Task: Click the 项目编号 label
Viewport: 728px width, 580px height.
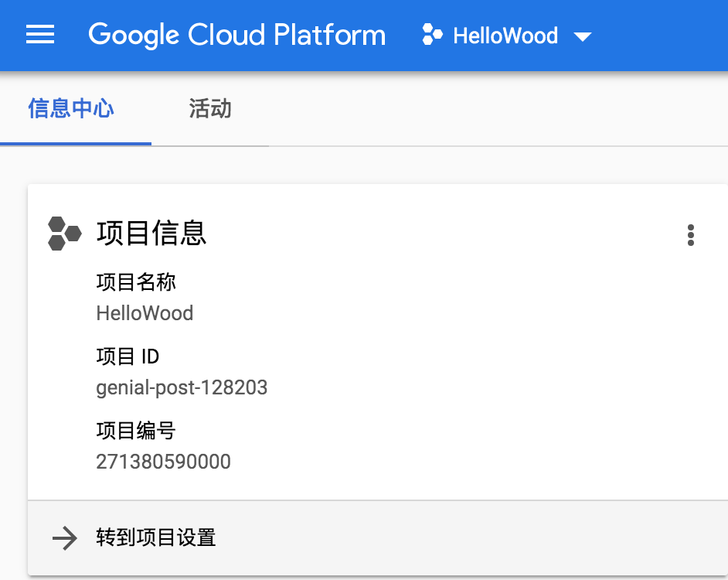Action: tap(136, 431)
